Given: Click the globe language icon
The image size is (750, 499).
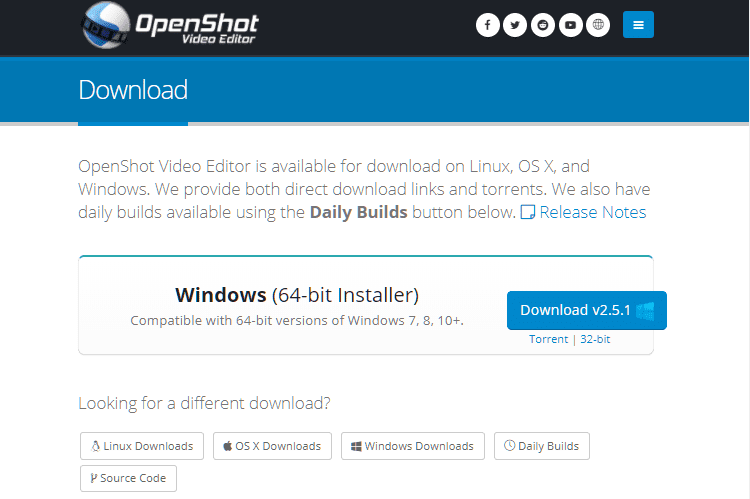Looking at the screenshot, I should [598, 25].
